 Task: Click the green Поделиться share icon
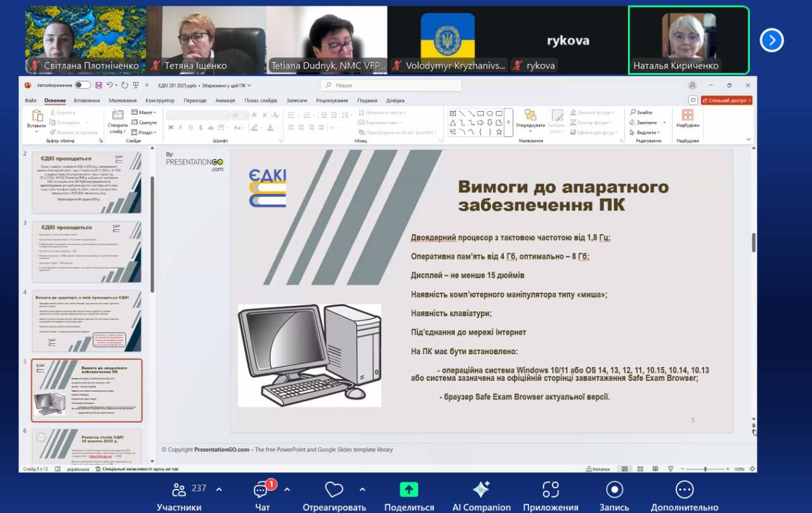pyautogui.click(x=409, y=490)
